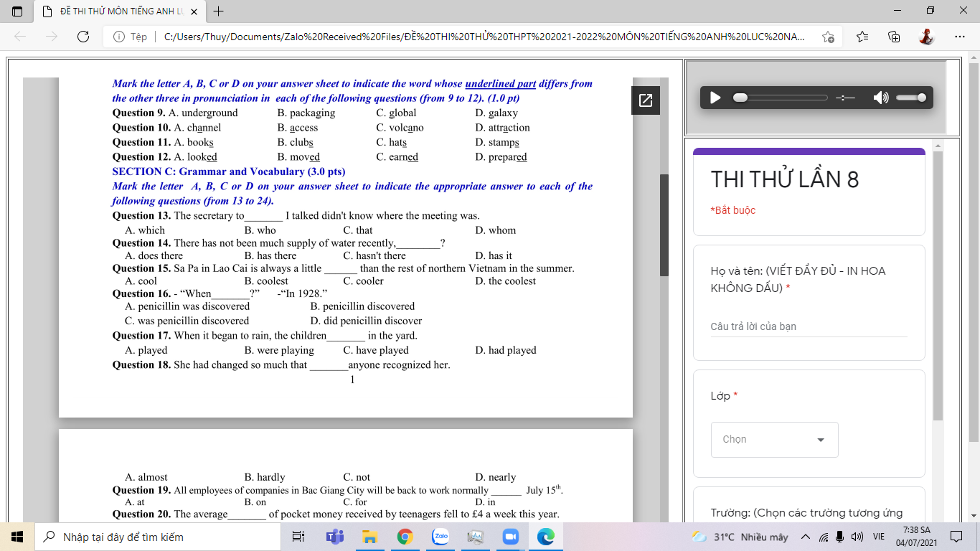Click the 'Câu trả lời của bạn' name field

point(809,326)
